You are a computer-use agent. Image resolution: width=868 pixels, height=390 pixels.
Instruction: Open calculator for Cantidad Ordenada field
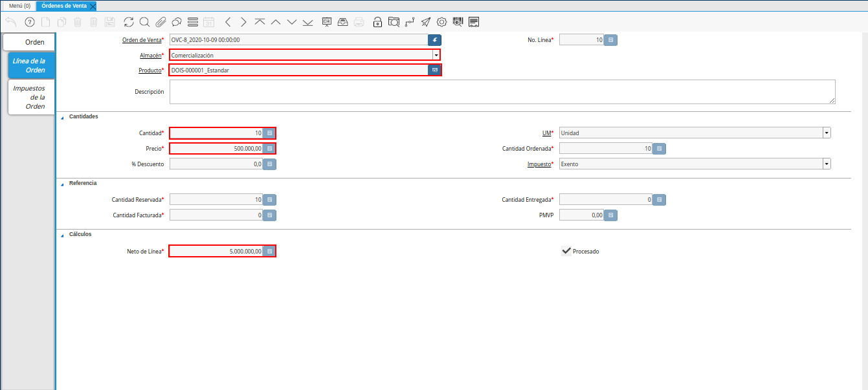click(659, 149)
